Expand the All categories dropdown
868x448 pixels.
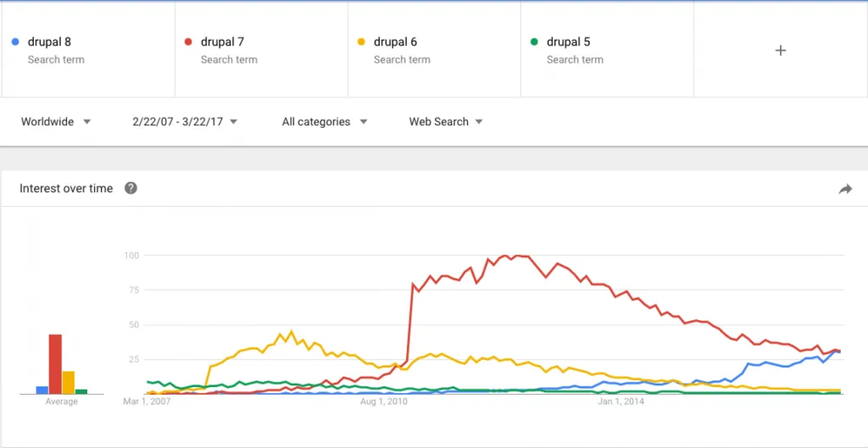point(325,122)
